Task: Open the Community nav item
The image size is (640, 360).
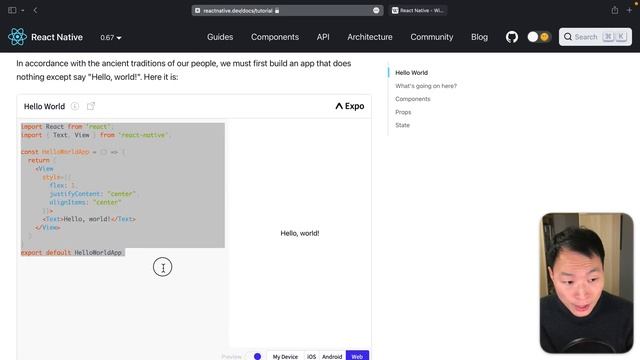Action: (431, 37)
